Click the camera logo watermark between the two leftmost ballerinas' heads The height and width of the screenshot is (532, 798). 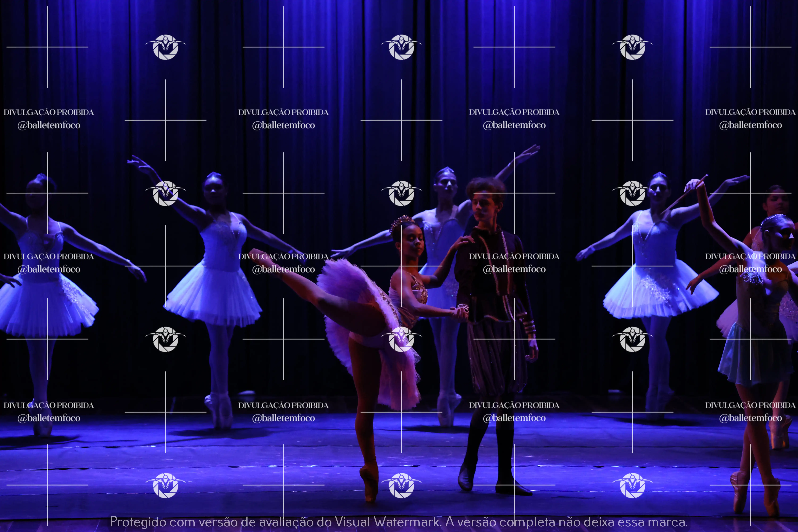click(x=166, y=193)
